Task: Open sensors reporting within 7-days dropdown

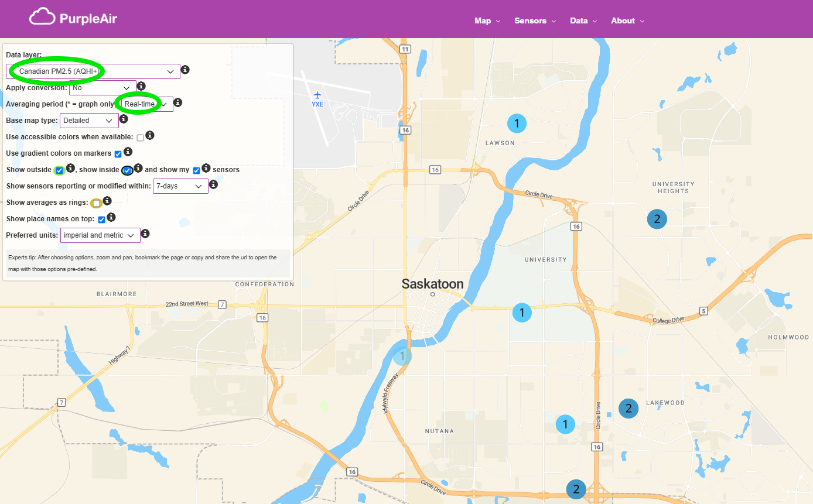Action: [x=180, y=186]
